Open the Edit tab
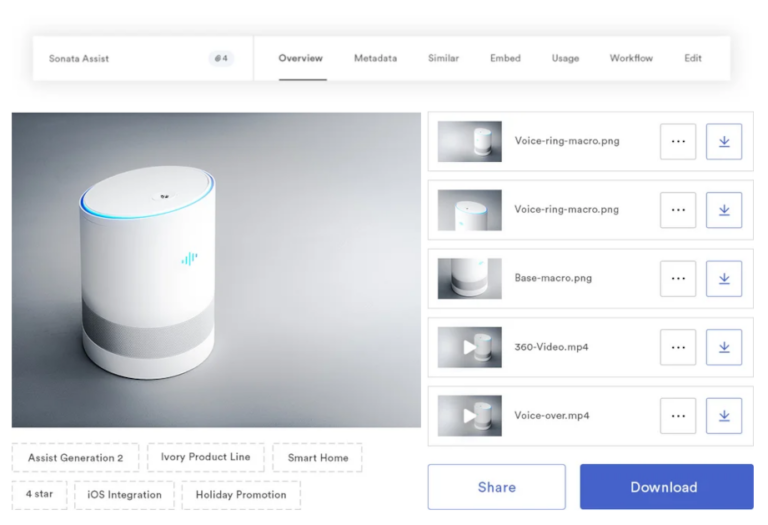Image resolution: width=768 pixels, height=525 pixels. tap(693, 59)
